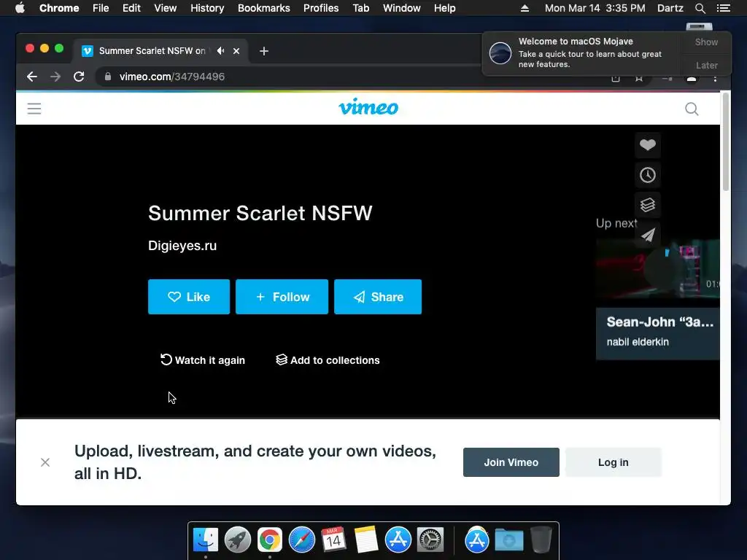The width and height of the screenshot is (747, 560).
Task: Click the blue Follow button
Action: [282, 297]
